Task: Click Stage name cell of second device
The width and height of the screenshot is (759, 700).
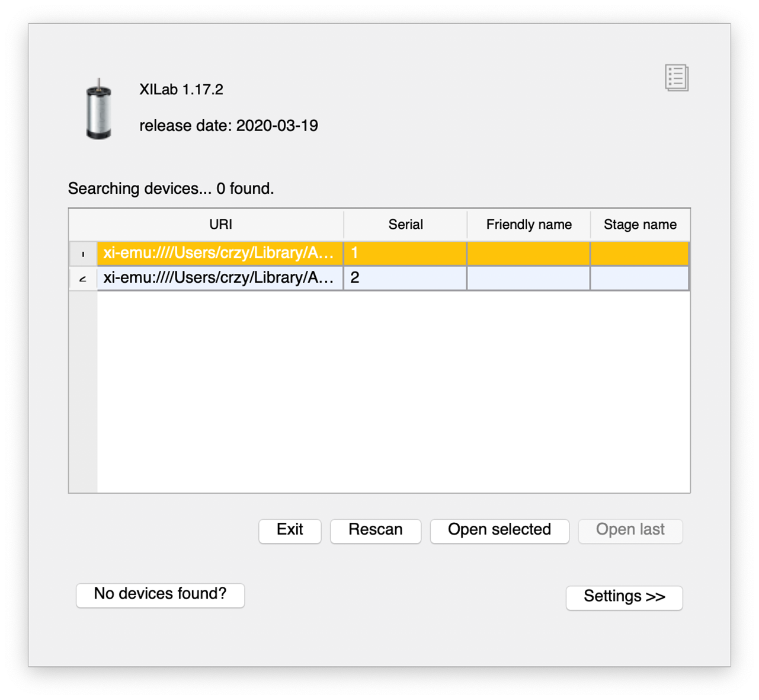Action: (x=640, y=278)
